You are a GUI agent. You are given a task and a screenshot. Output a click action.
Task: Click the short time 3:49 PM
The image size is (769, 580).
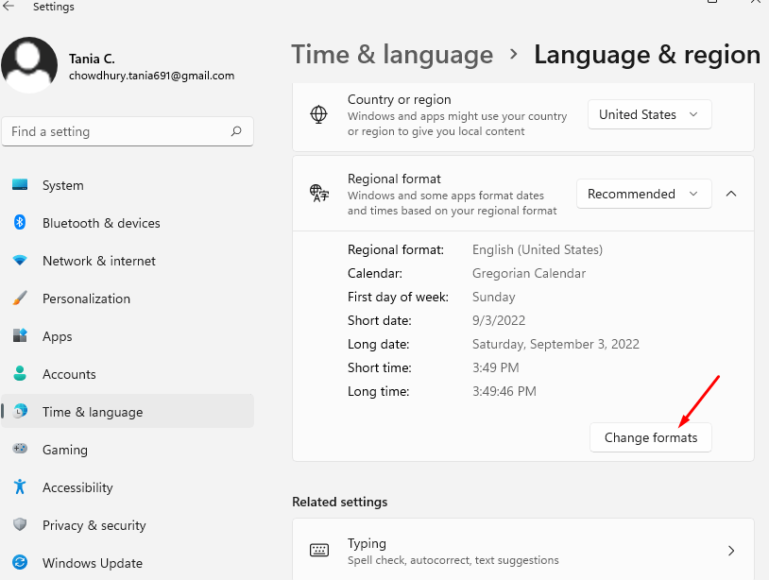495,368
